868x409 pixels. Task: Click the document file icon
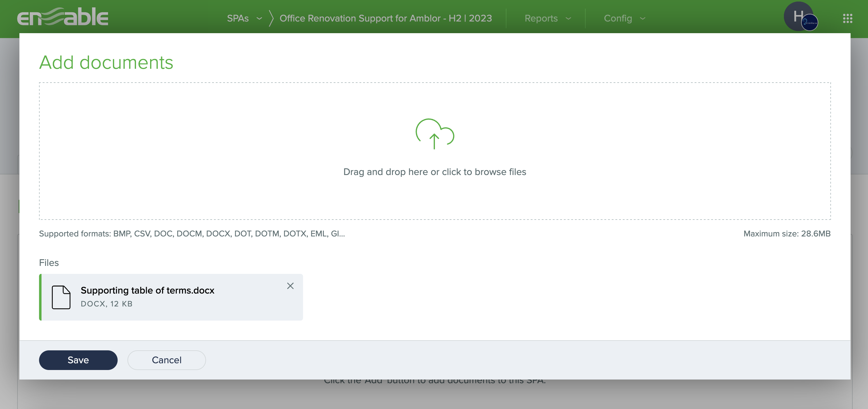[61, 297]
